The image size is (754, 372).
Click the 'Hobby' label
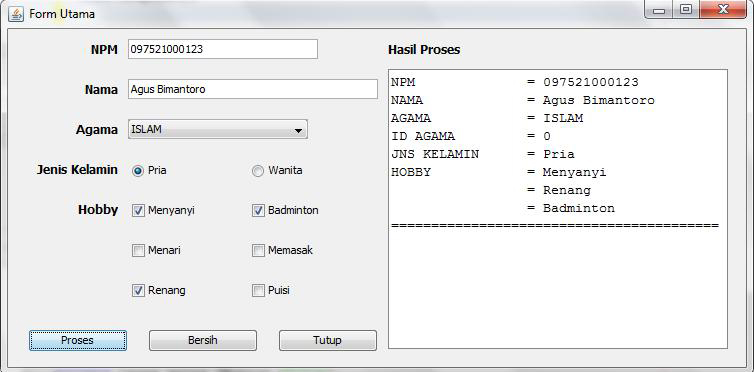(x=98, y=210)
